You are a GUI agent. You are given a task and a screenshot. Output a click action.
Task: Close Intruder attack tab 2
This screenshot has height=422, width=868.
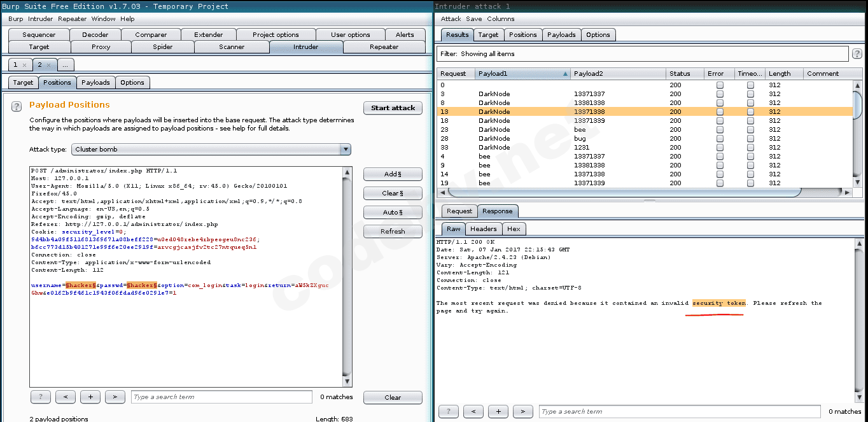48,65
